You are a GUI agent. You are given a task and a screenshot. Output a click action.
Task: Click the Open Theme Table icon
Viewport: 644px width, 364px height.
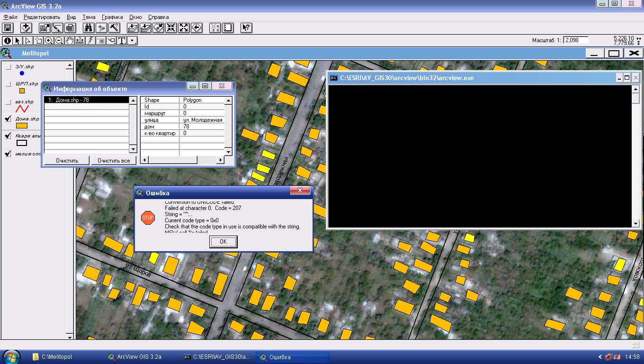[70, 28]
